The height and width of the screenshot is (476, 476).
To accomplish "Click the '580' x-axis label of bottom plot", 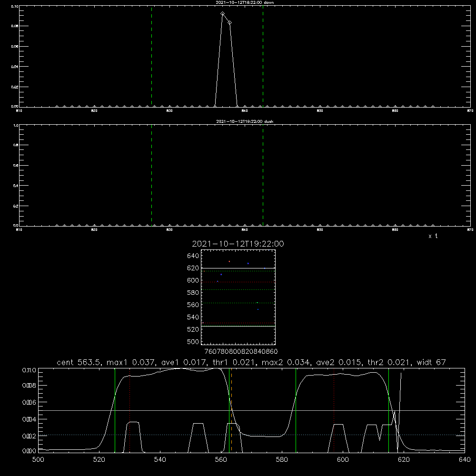I will pos(282,460).
